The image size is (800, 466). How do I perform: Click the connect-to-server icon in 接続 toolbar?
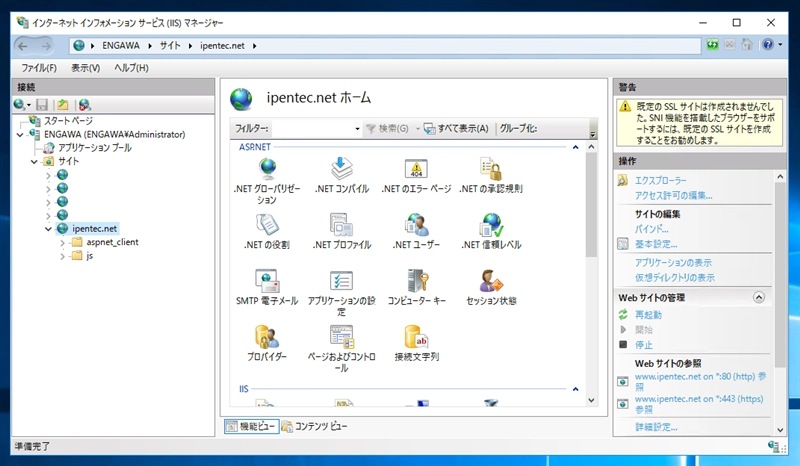pos(19,105)
